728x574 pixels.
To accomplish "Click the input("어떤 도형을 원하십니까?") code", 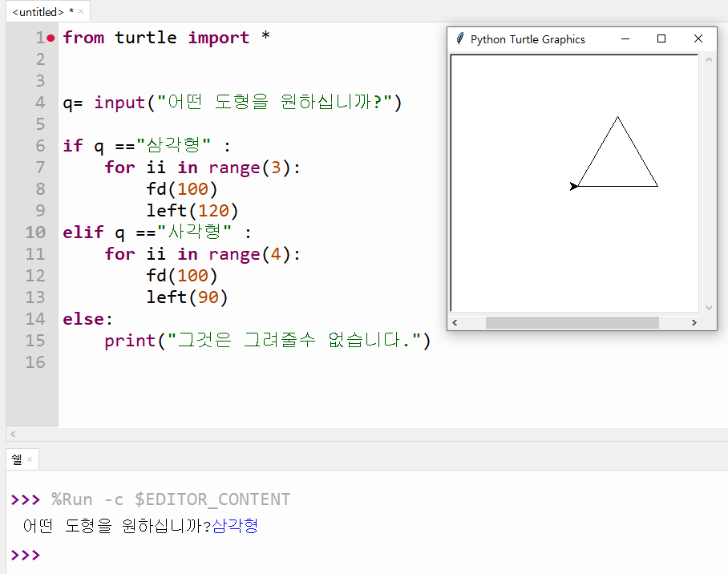I will 248,102.
